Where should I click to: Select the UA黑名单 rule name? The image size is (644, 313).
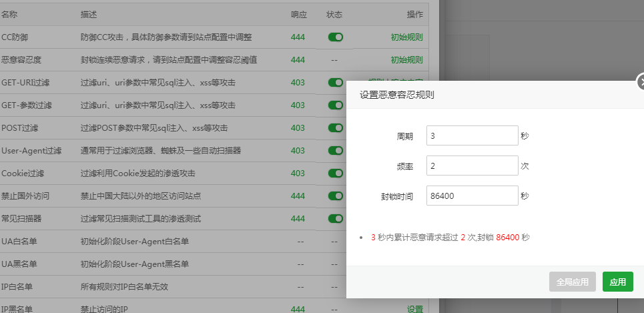pos(19,264)
